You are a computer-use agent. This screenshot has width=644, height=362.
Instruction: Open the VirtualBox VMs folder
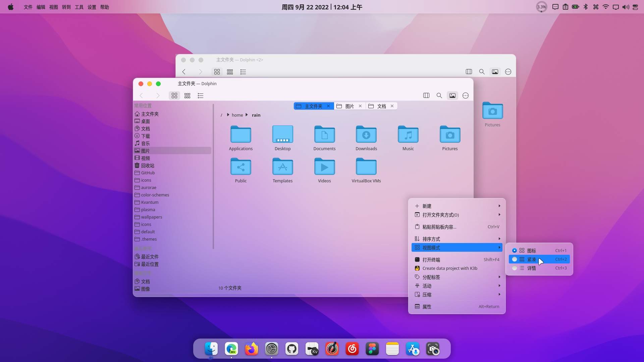pos(366,170)
